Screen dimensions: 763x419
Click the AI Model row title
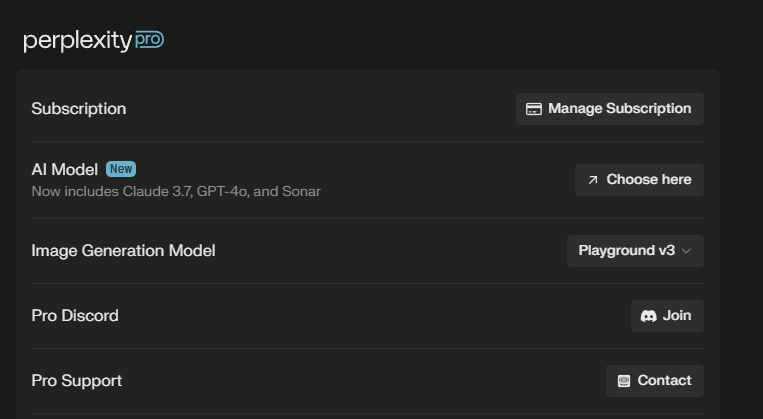click(x=65, y=169)
